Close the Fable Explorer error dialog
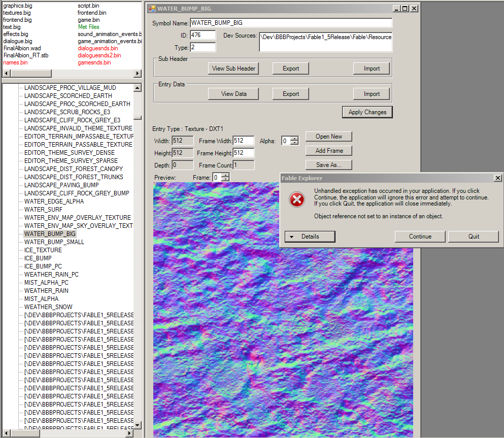Viewport: 504px width, 438px height. (x=498, y=178)
